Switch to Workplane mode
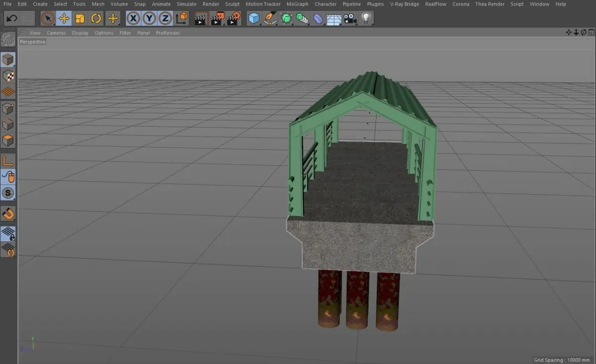This screenshot has width=596, height=364. pyautogui.click(x=8, y=92)
